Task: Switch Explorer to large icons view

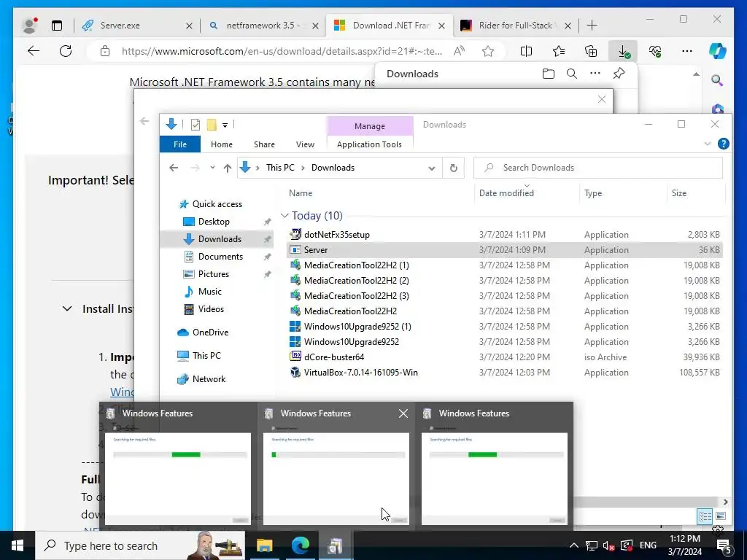Action: point(721,516)
